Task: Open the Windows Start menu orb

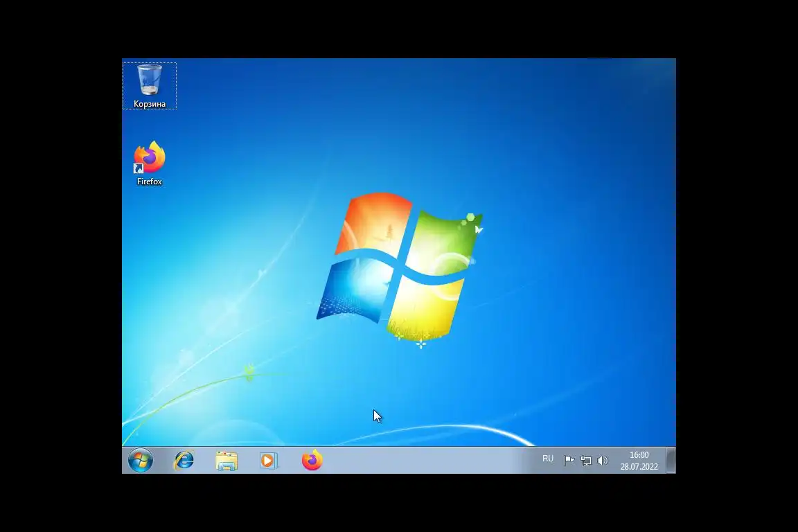Action: 141,461
